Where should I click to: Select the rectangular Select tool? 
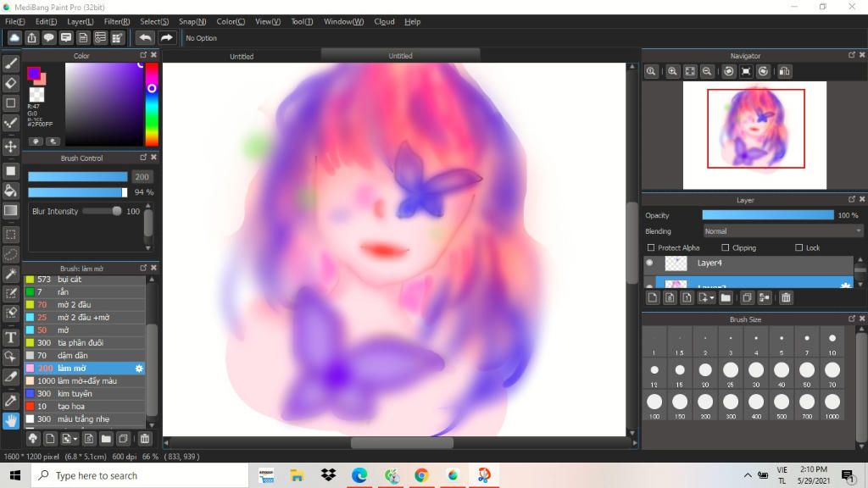(10, 236)
